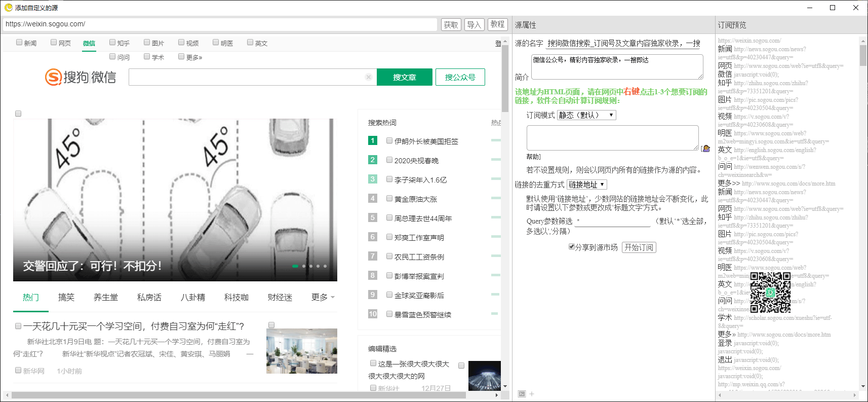
Task: Tick the checkbox next to 新闻
Action: [x=19, y=43]
